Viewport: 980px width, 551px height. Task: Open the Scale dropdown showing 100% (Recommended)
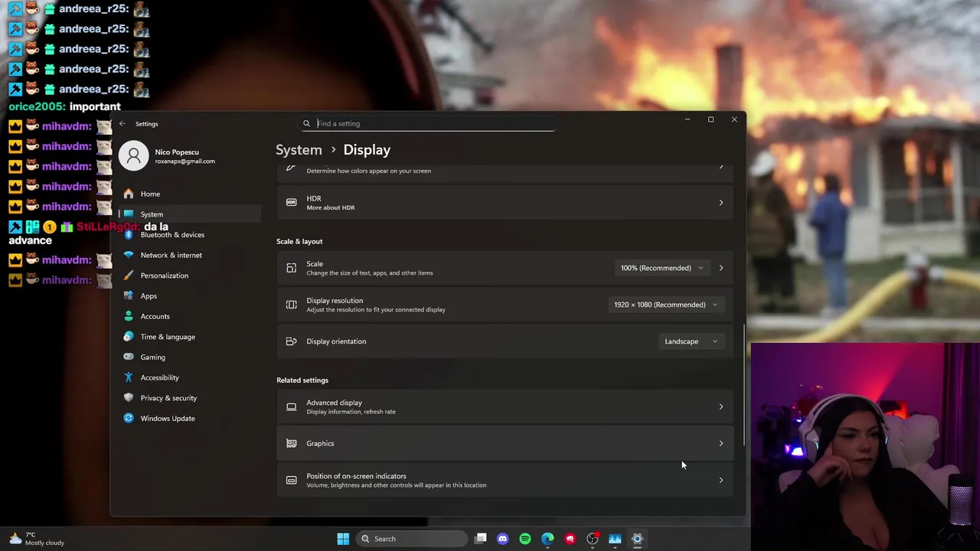(661, 268)
